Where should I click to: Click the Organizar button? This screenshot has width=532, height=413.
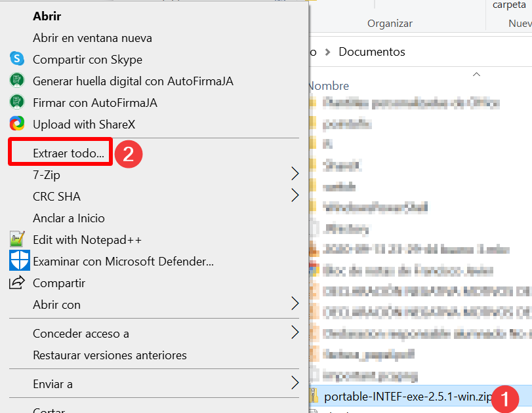click(x=390, y=22)
